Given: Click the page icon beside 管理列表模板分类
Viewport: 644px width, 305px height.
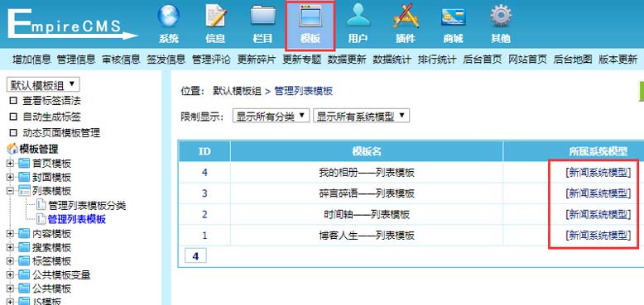Looking at the screenshot, I should point(41,205).
